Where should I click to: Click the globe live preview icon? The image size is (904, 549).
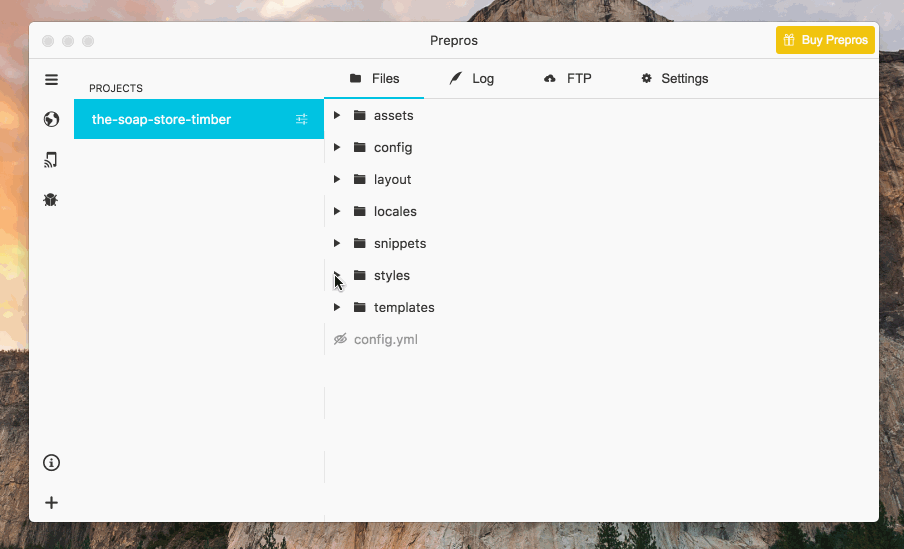(51, 120)
